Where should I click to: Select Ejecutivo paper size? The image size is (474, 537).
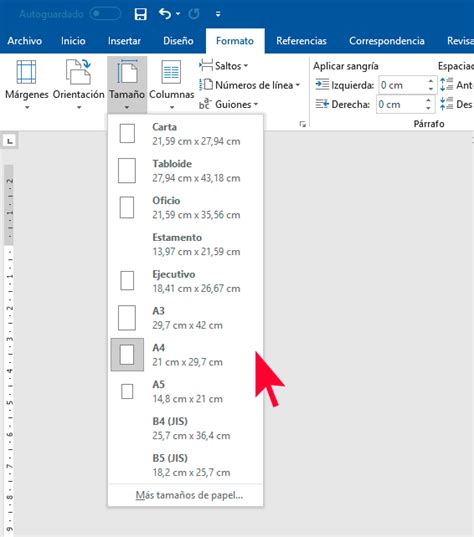185,281
